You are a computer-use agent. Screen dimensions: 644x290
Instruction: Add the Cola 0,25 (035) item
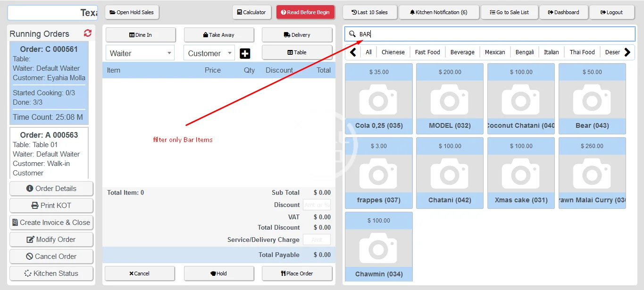tap(379, 99)
